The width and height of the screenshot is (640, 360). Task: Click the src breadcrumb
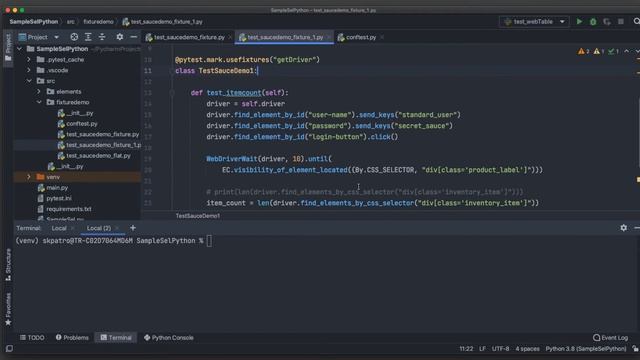click(x=71, y=22)
